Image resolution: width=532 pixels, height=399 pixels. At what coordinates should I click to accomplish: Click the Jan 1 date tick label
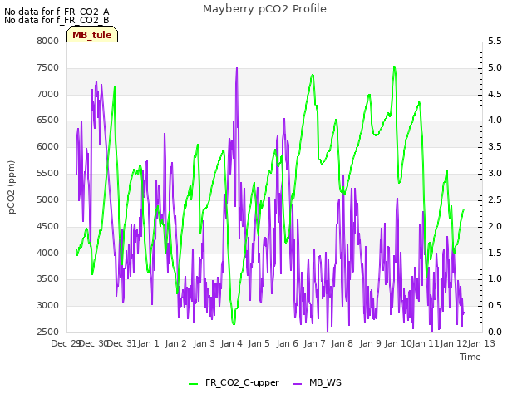click(149, 344)
